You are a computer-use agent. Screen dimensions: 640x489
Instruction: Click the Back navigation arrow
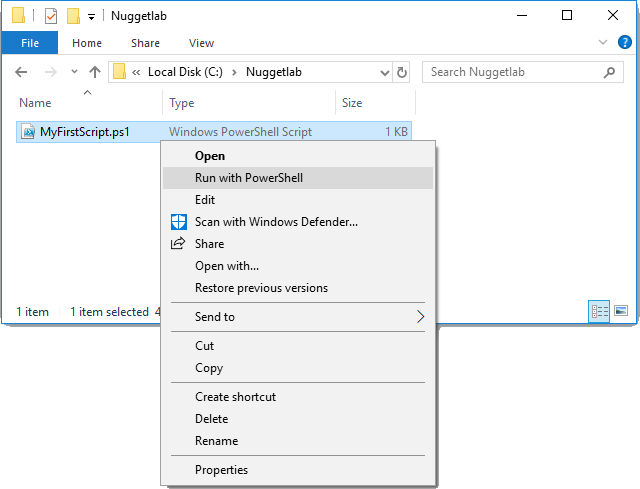tap(21, 72)
